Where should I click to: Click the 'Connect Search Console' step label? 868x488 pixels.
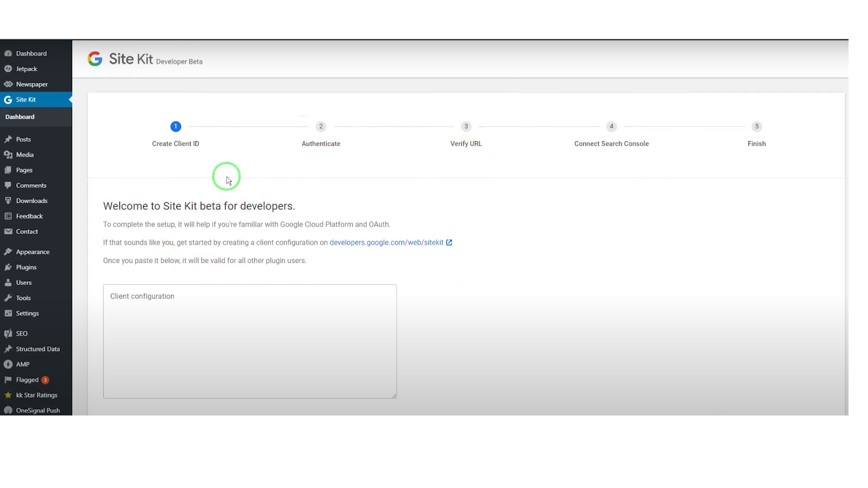point(611,144)
